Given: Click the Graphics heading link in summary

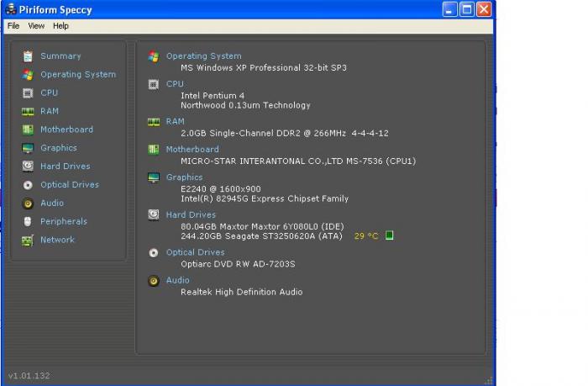Looking at the screenshot, I should 185,177.
